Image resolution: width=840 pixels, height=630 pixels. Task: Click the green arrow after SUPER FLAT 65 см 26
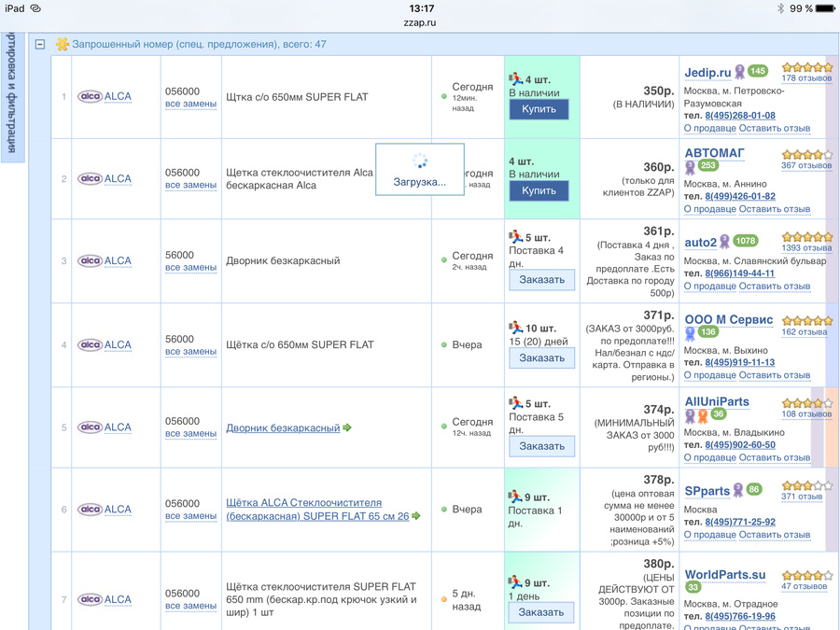click(x=416, y=516)
